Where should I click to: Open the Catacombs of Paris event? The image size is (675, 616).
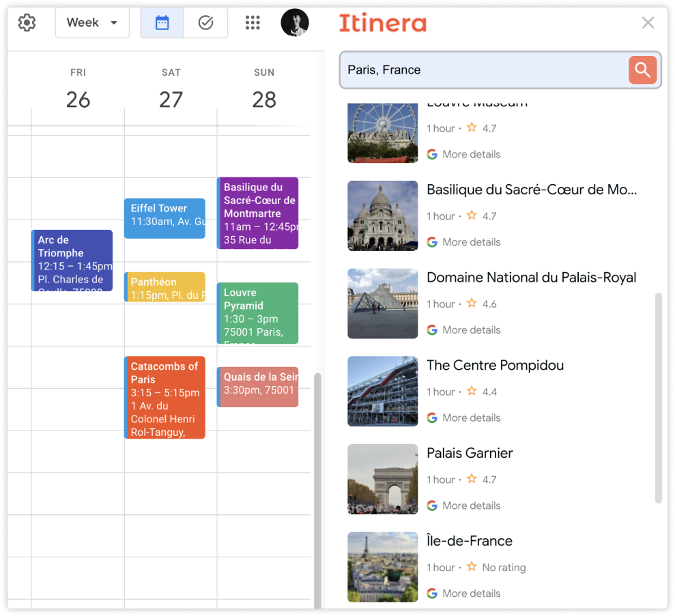[164, 397]
